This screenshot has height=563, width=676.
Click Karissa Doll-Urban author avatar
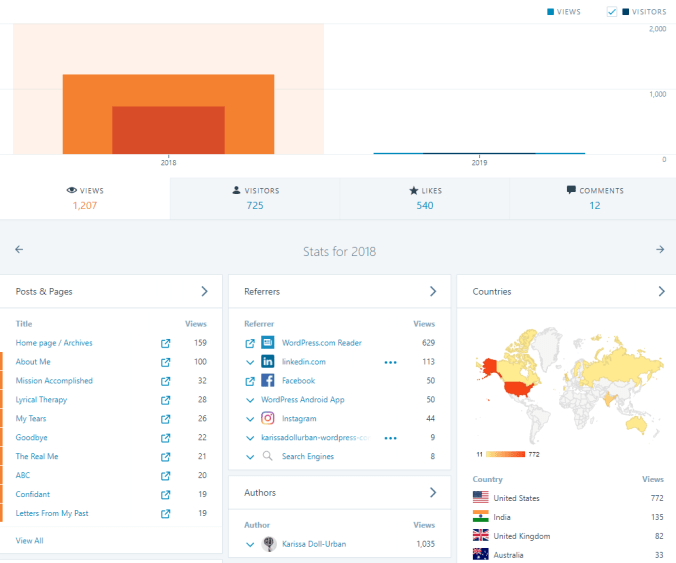[269, 544]
